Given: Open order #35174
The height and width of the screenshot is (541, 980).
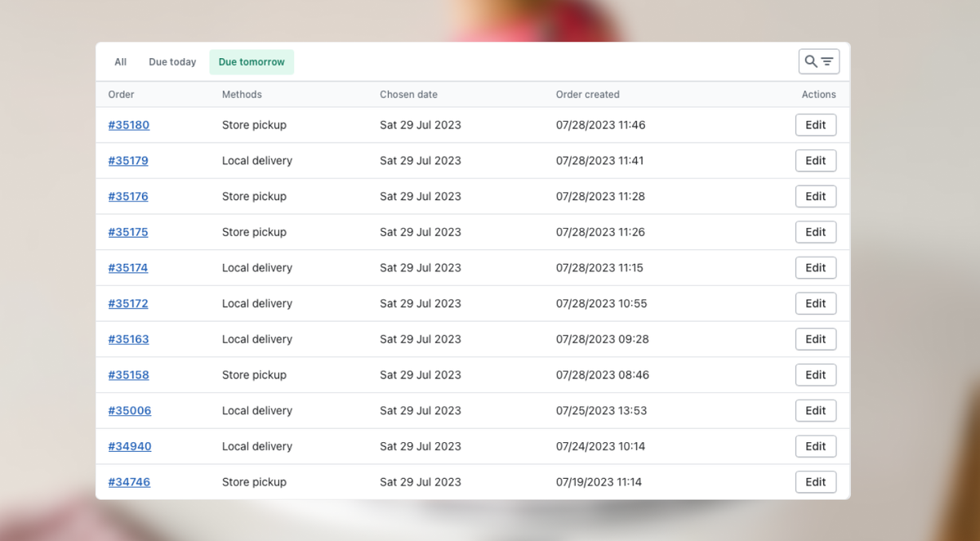Looking at the screenshot, I should click(128, 268).
